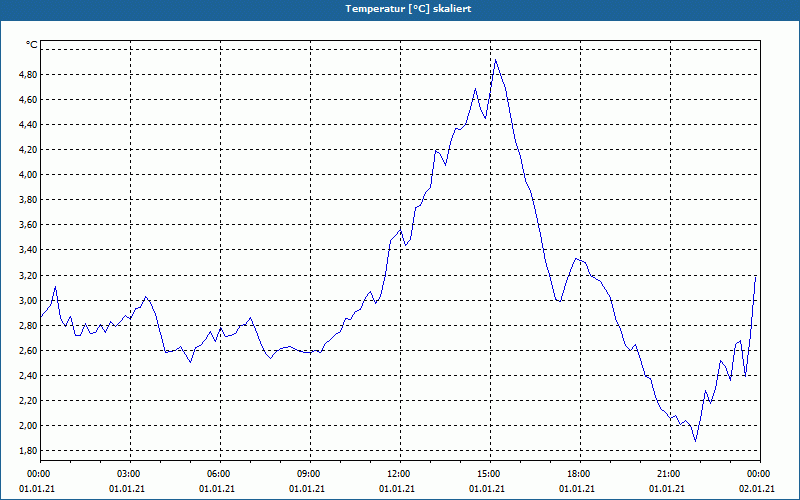Select the 1,80 y-axis label
800x500 pixels.
29,451
